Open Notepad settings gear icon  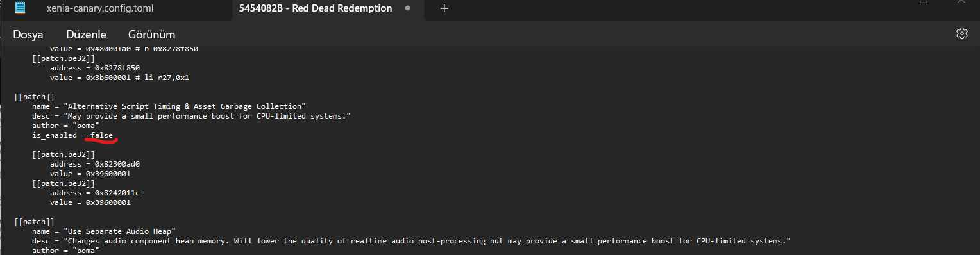click(961, 33)
